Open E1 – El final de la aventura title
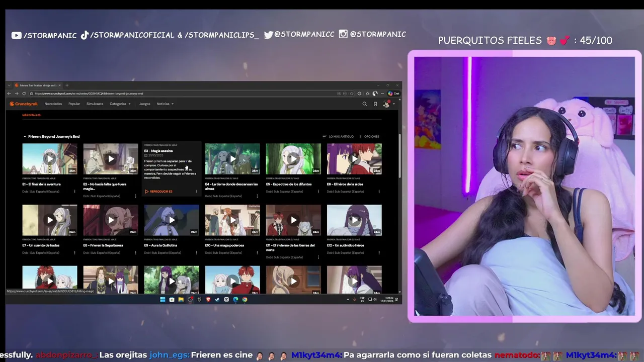The image size is (644, 362). click(41, 184)
